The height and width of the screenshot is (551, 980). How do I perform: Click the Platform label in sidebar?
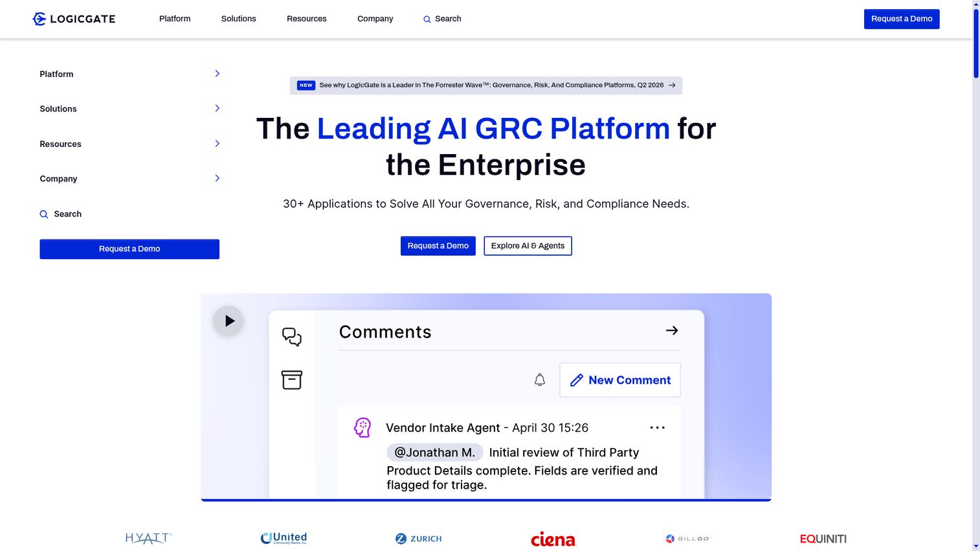tap(57, 74)
